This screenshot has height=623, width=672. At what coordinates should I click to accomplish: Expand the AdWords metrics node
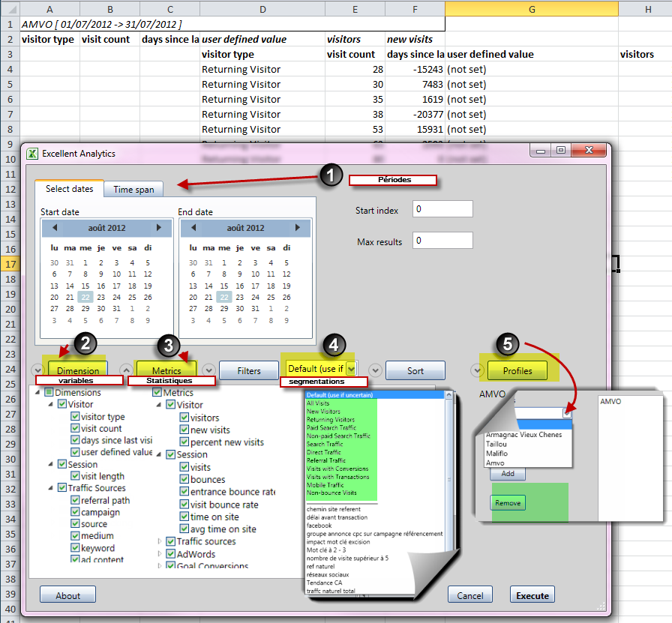point(160,554)
